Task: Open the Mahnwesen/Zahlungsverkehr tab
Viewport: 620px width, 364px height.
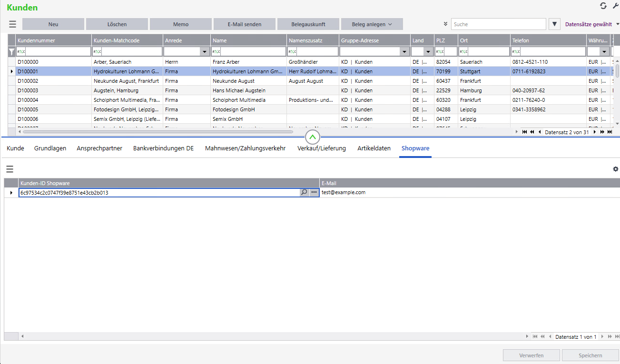Action: pyautogui.click(x=245, y=148)
